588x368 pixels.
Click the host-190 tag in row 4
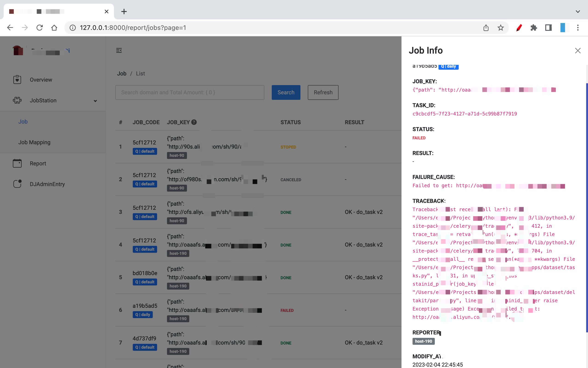[x=178, y=253]
